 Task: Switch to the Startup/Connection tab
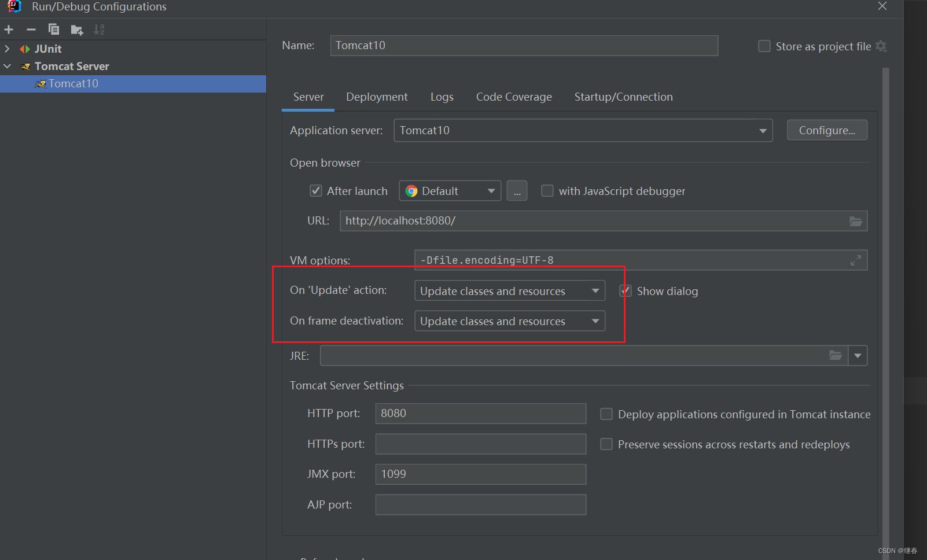click(x=624, y=97)
